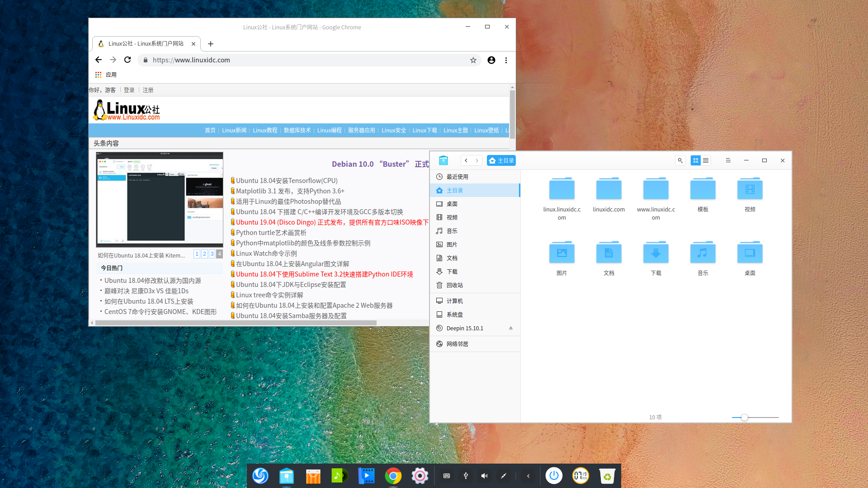
Task: Bookmark the page with the star icon
Action: pos(473,60)
